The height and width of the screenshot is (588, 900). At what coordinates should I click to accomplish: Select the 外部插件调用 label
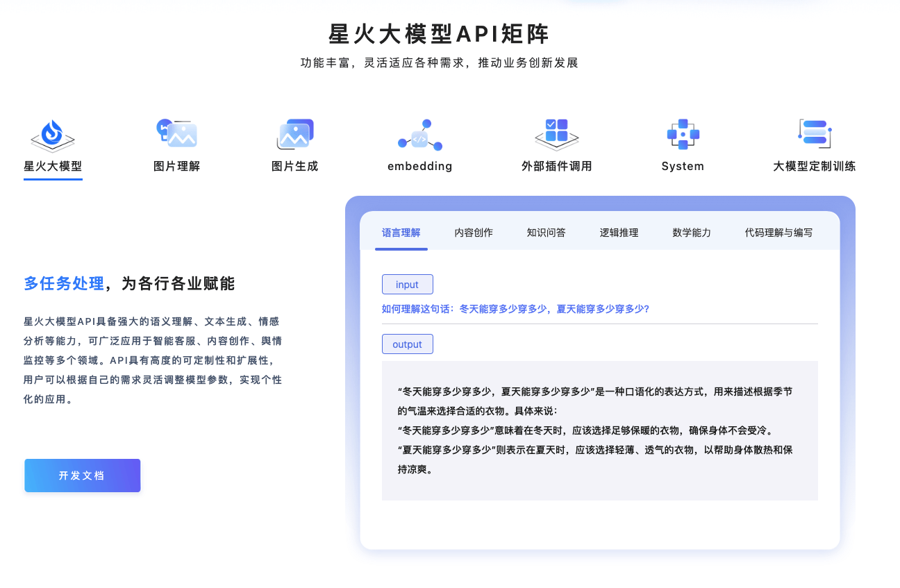[x=556, y=167]
